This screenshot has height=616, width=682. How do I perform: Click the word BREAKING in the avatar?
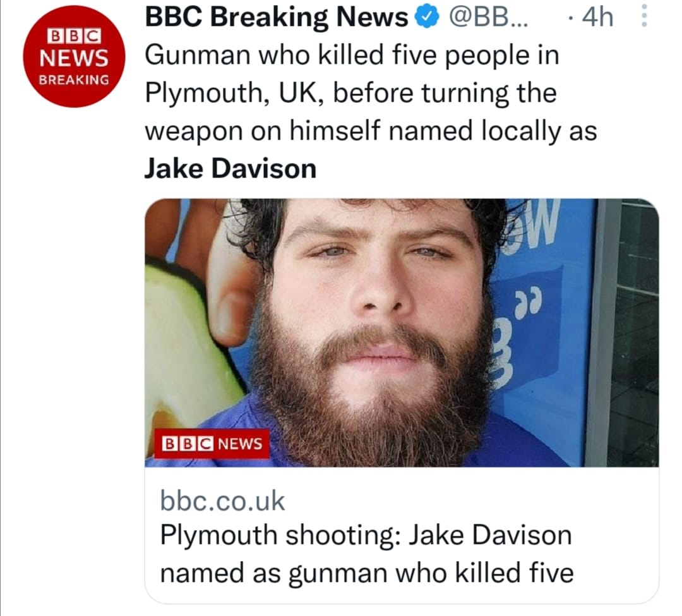(x=72, y=80)
